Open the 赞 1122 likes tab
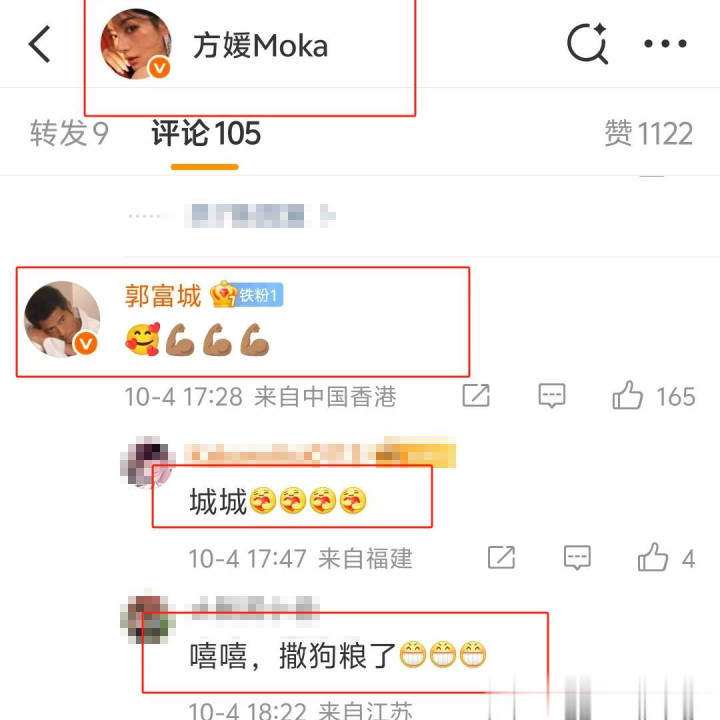This screenshot has height=720, width=720. 648,134
